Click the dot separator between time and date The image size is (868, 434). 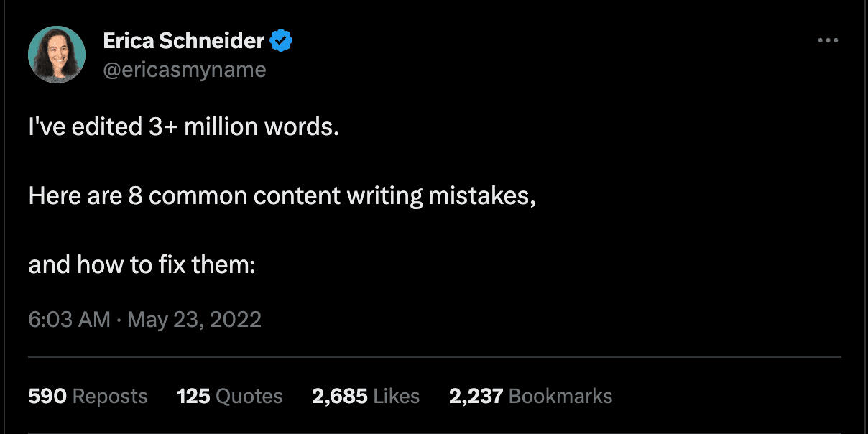(x=119, y=320)
